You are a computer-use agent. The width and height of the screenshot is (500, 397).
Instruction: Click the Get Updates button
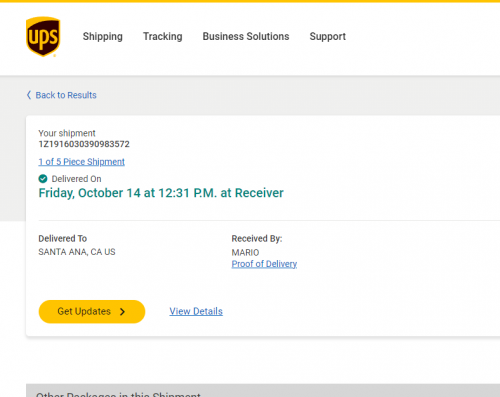(x=92, y=311)
